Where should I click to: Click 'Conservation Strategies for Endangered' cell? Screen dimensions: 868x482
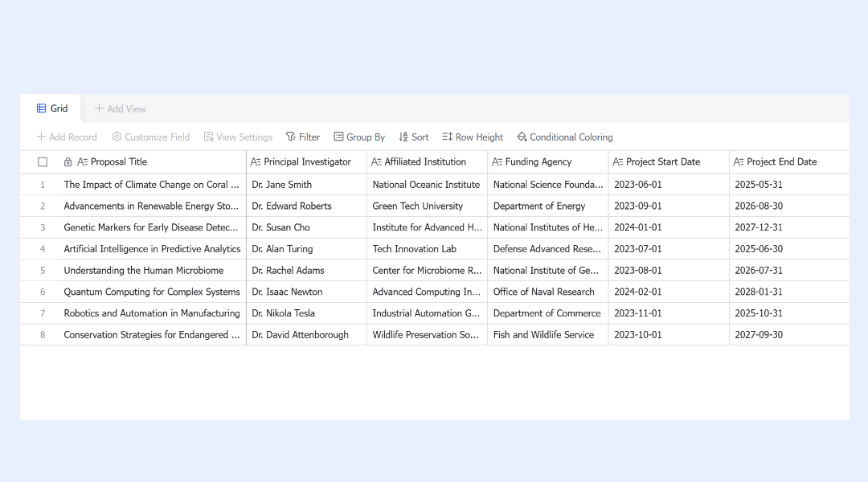(152, 335)
